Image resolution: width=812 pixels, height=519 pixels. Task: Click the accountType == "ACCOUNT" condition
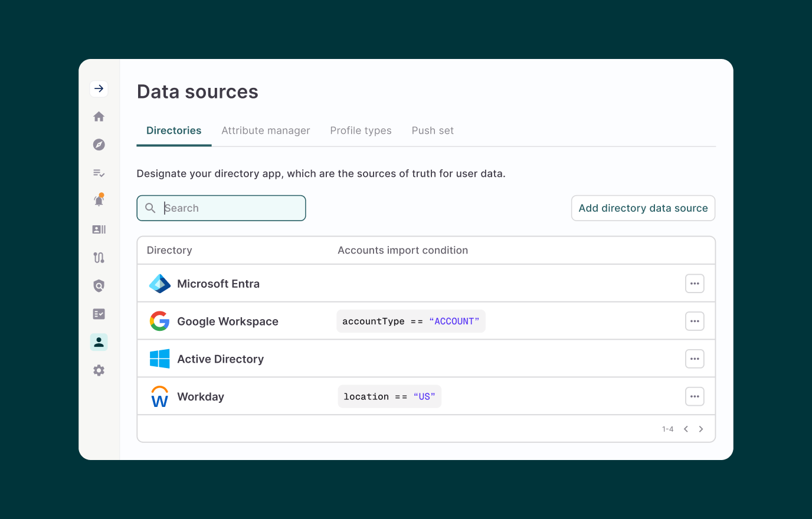pyautogui.click(x=411, y=321)
